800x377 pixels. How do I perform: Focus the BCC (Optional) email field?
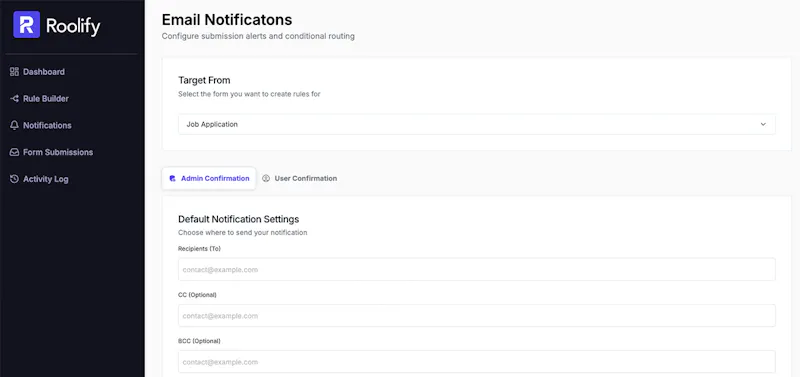(477, 362)
